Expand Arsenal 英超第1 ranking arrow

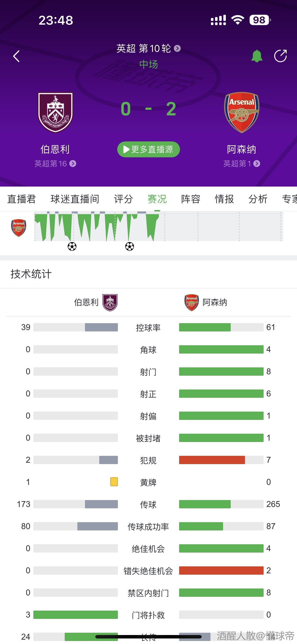(x=257, y=164)
